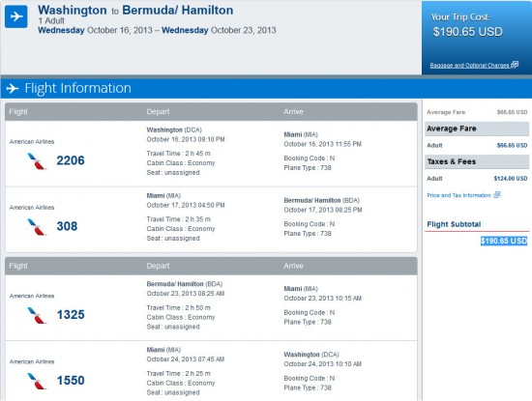Click the Average Fare section header

click(477, 129)
